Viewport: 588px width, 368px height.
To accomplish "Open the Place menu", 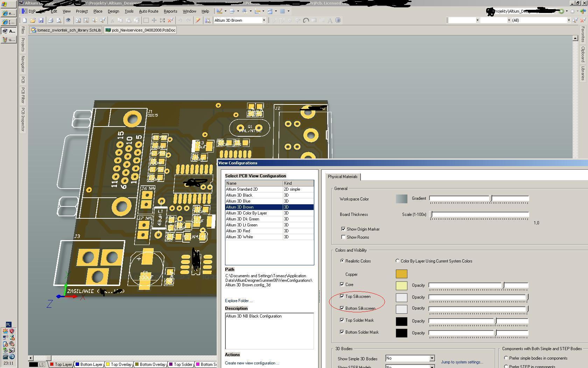I will 98,11.
